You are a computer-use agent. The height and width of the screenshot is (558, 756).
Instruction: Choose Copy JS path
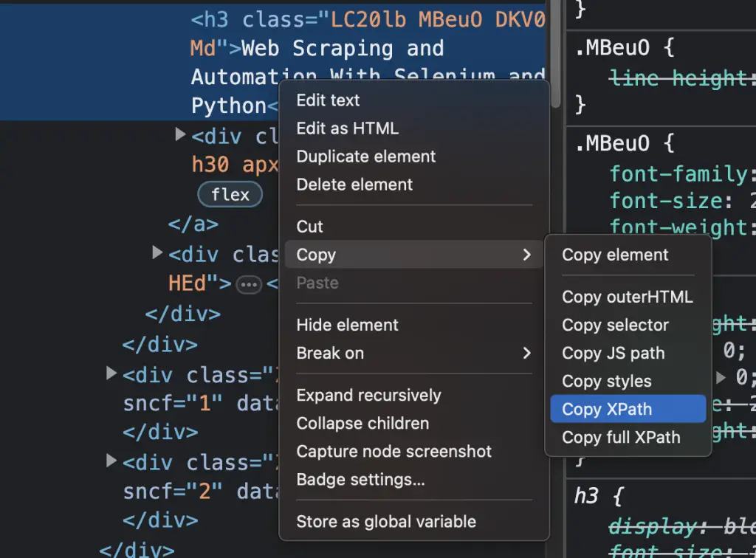[x=614, y=353]
